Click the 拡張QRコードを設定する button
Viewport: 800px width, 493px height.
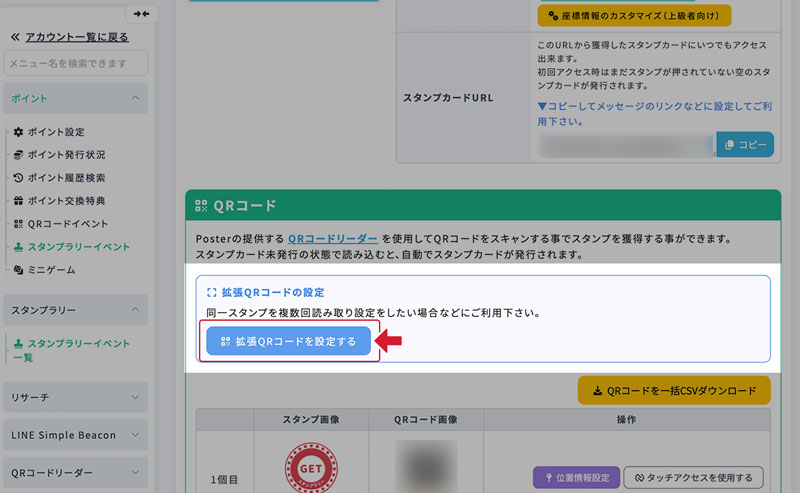[288, 341]
